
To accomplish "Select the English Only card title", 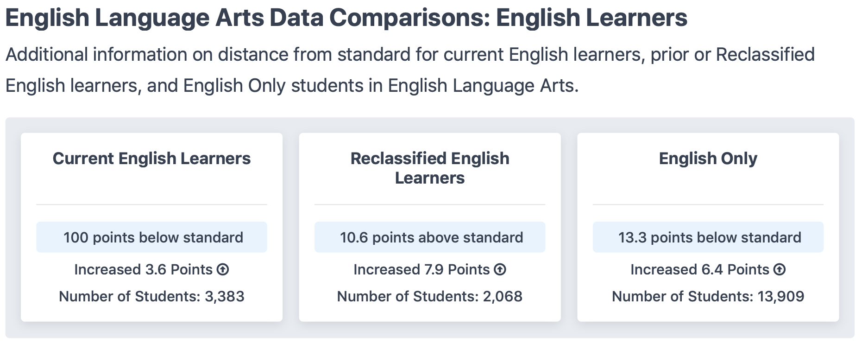I will (708, 159).
